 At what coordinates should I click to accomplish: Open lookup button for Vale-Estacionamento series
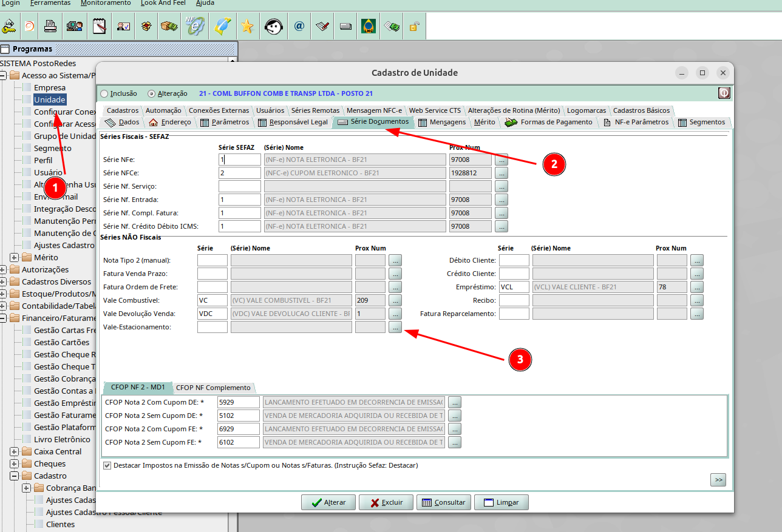click(x=395, y=328)
